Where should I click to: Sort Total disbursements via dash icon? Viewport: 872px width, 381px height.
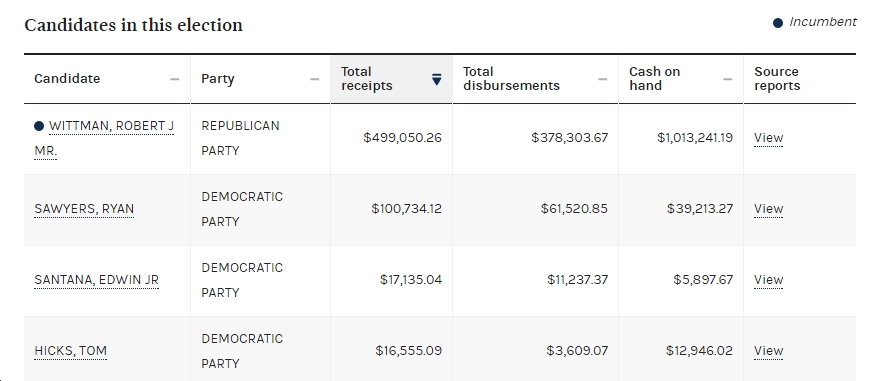602,79
